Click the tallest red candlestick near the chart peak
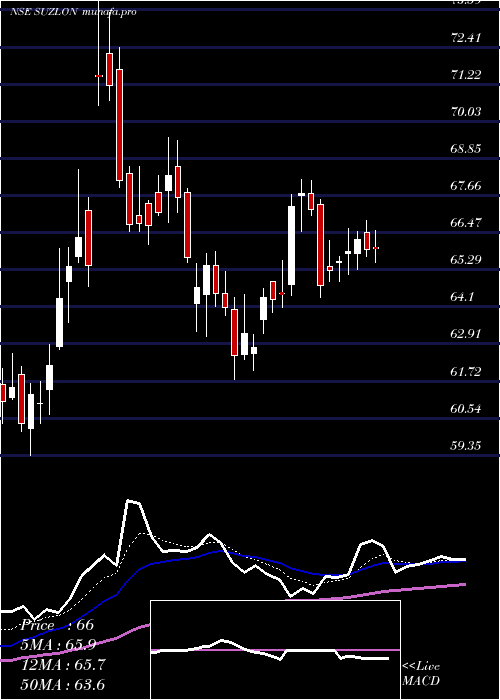Viewport: 500px width, 700px height. 119,125
